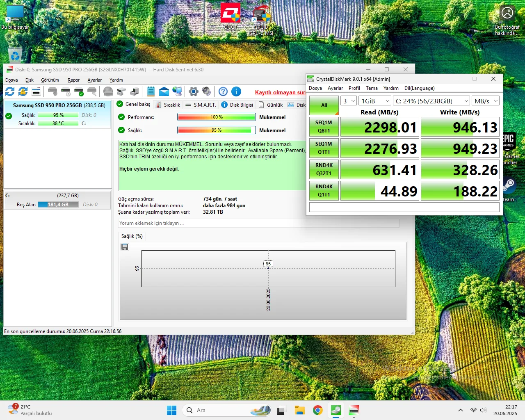
Task: Click Chrome icon in the taskbar
Action: click(317, 410)
